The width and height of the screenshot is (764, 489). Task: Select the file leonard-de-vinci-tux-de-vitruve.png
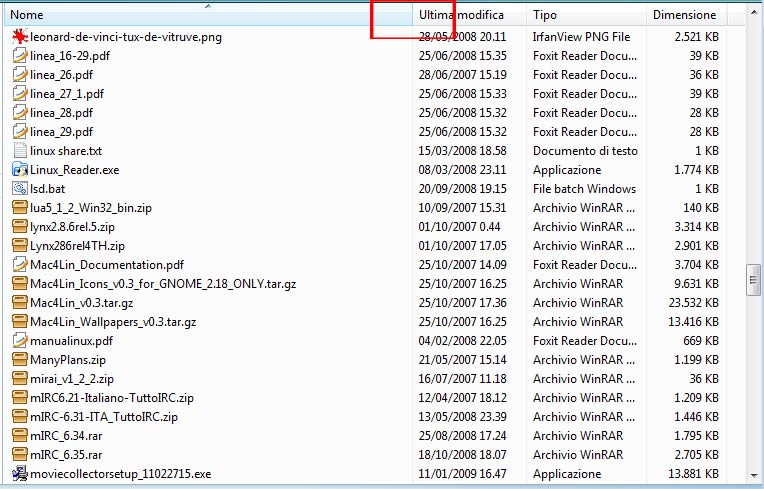(x=126, y=37)
